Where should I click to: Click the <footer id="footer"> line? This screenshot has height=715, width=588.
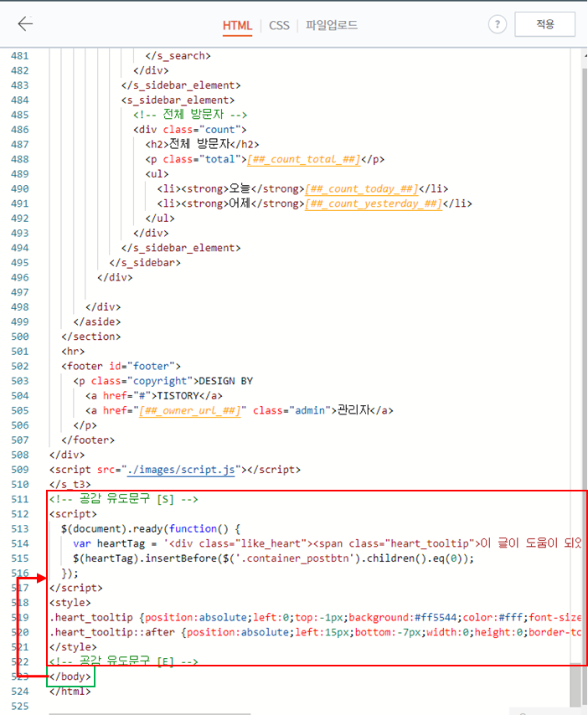pyautogui.click(x=121, y=366)
